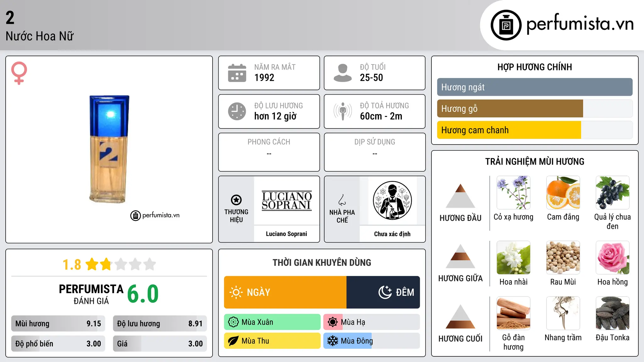Click the Hương Giữa pyramid icon

point(460,256)
